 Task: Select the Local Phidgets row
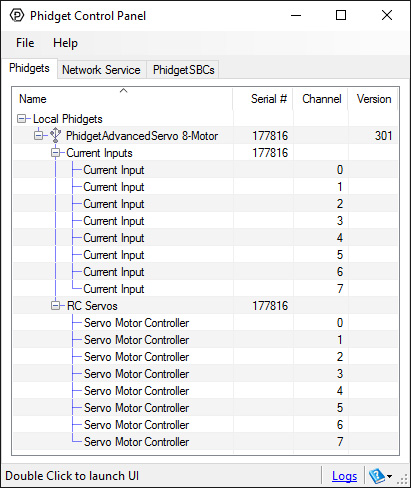pyautogui.click(x=206, y=119)
